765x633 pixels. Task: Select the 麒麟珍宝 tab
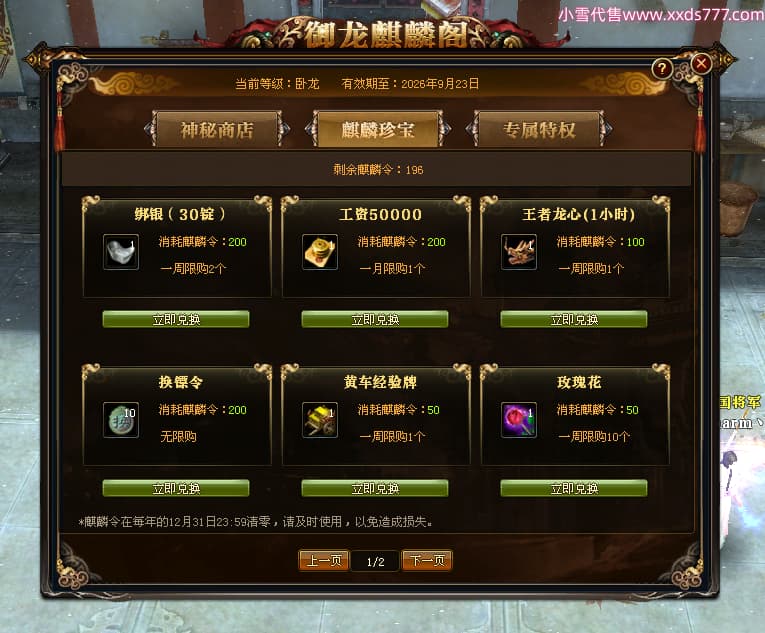click(x=378, y=129)
